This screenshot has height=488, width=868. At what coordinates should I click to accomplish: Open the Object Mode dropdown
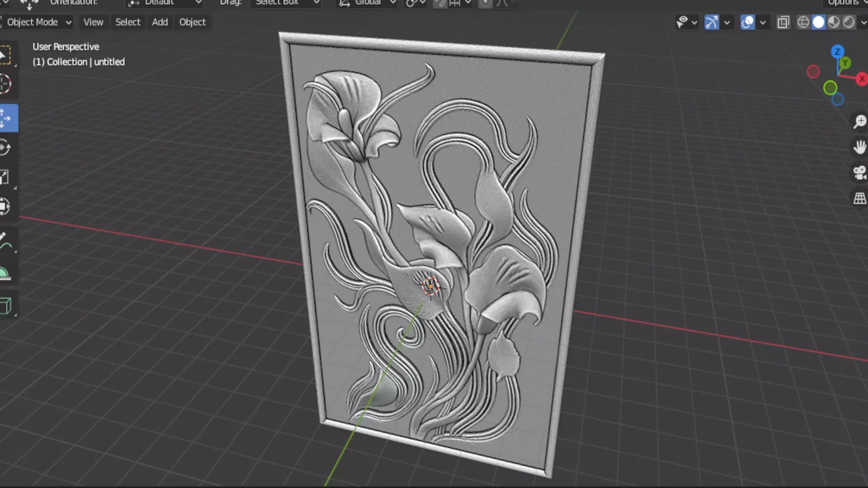tap(37, 22)
